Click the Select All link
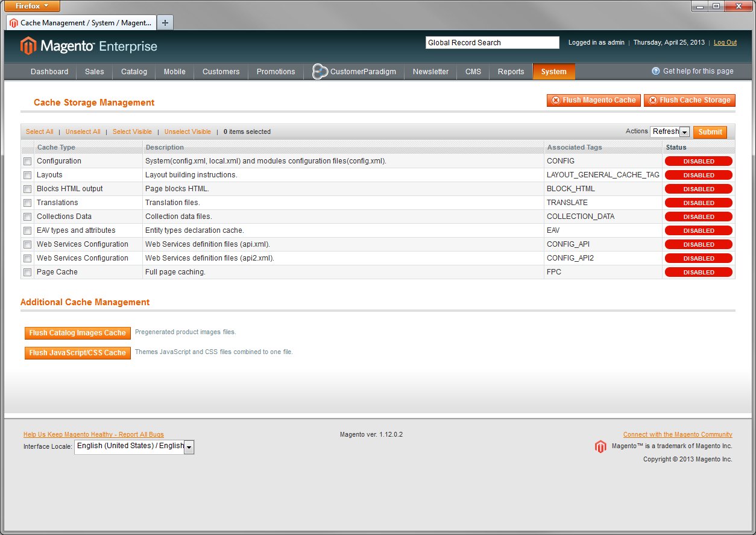This screenshot has width=756, height=535. click(39, 131)
